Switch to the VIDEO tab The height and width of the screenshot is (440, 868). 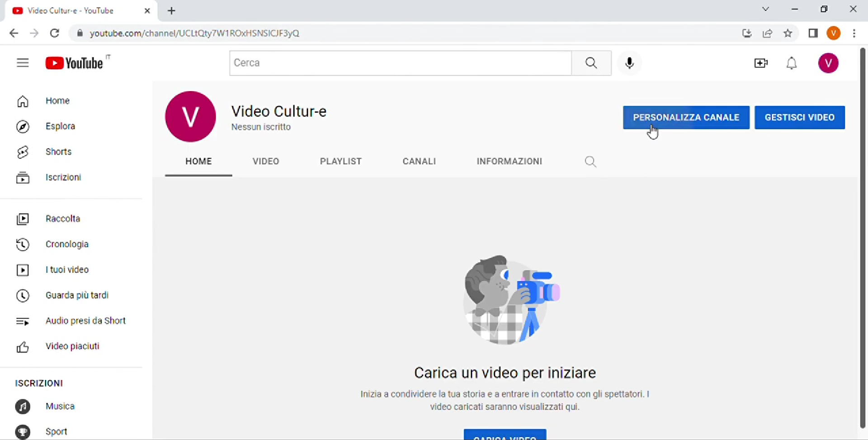click(266, 161)
